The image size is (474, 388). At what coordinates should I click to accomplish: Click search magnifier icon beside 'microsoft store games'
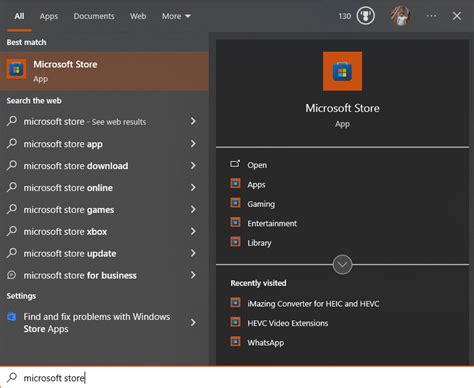(x=12, y=209)
